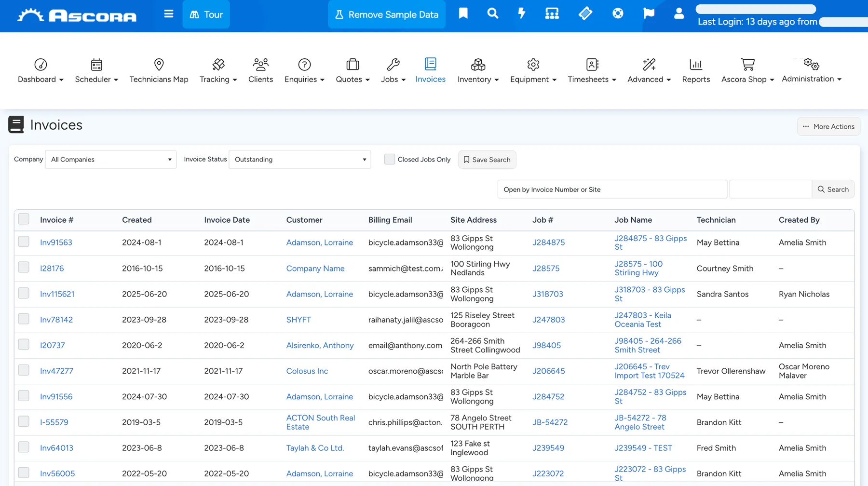
Task: Start the Tour button
Action: pyautogui.click(x=206, y=14)
